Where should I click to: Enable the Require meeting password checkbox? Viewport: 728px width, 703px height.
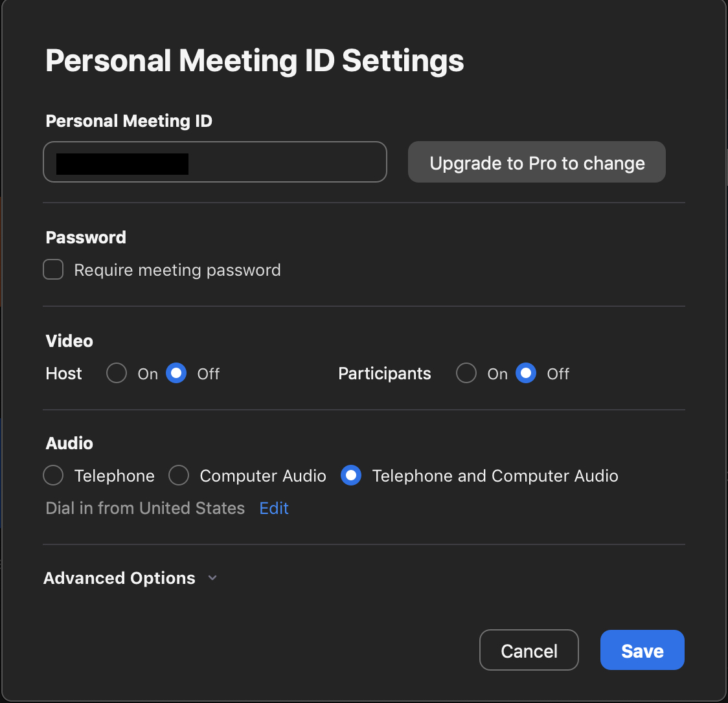(x=53, y=269)
